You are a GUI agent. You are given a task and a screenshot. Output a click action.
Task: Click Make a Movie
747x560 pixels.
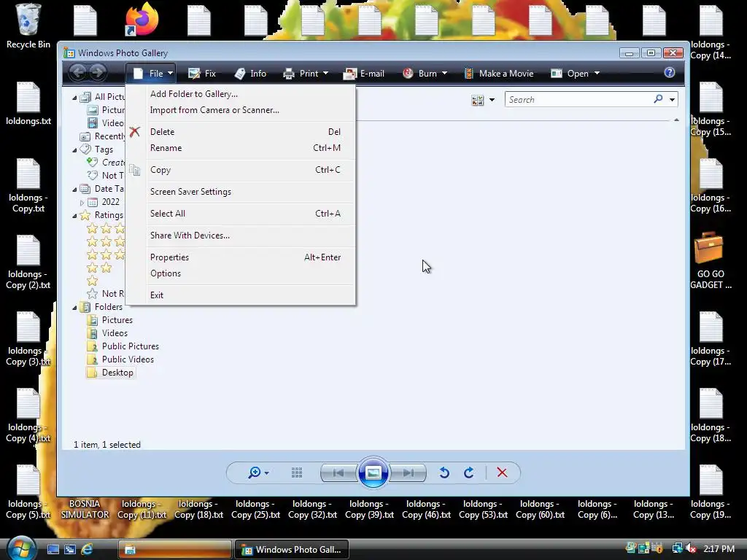coord(499,74)
